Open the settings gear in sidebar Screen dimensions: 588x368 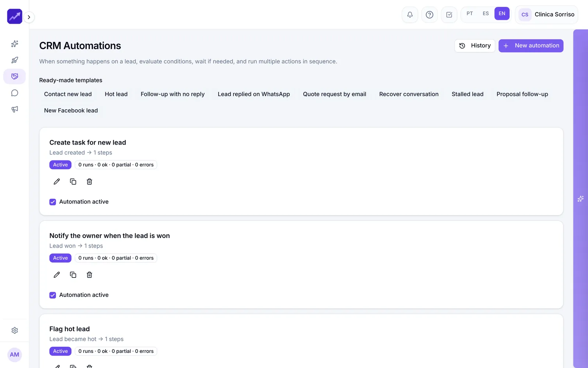pos(15,330)
